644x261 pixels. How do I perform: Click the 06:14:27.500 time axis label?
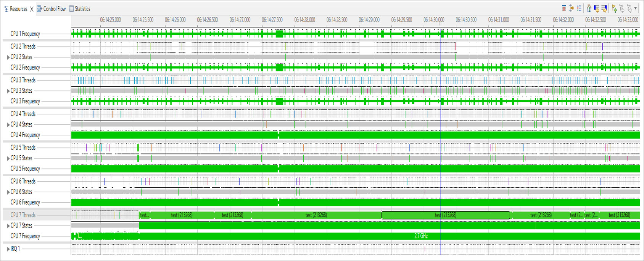point(272,20)
